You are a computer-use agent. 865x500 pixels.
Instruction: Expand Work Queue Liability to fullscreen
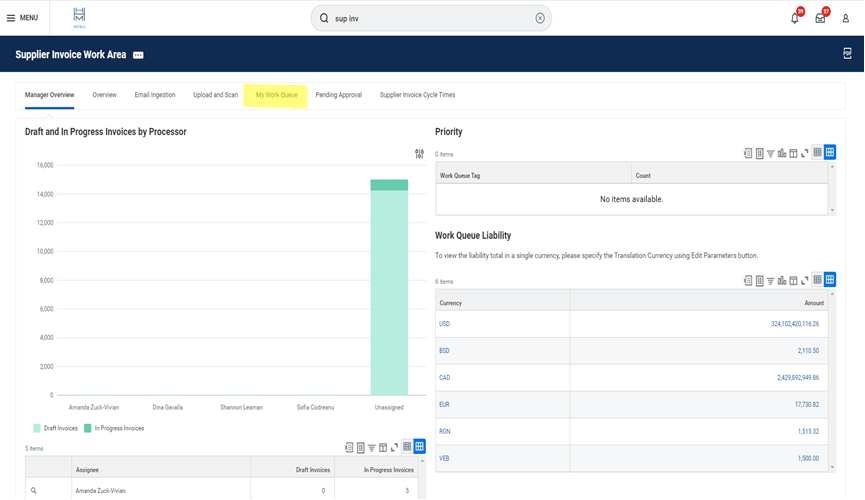coord(805,281)
